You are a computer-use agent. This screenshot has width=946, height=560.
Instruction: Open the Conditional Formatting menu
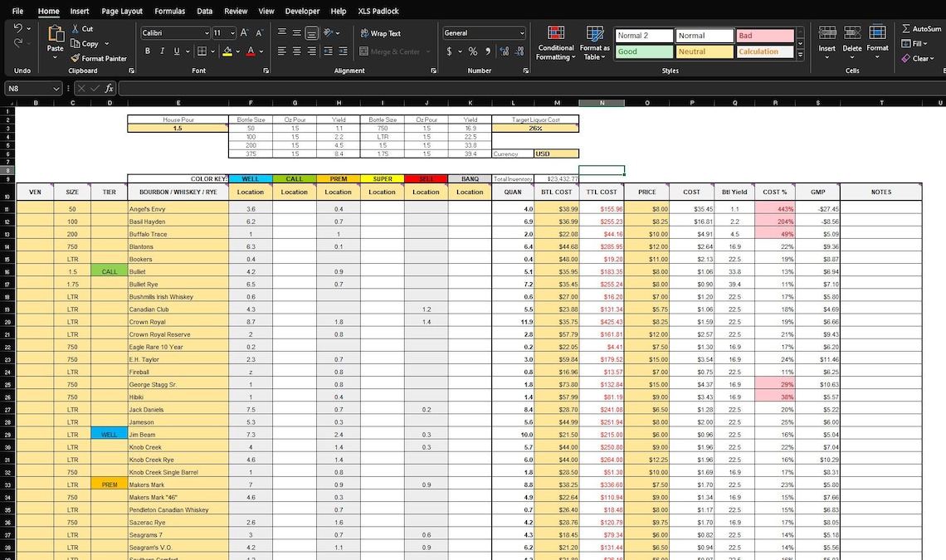[556, 42]
